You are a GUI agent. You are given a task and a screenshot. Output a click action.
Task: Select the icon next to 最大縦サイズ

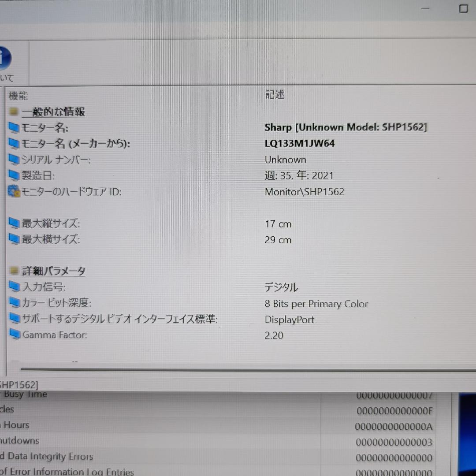[x=14, y=223]
